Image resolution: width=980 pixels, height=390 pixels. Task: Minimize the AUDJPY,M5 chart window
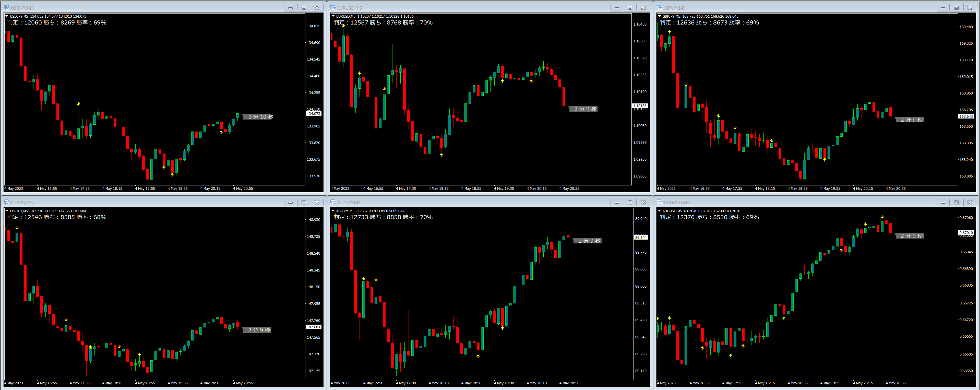click(x=617, y=203)
